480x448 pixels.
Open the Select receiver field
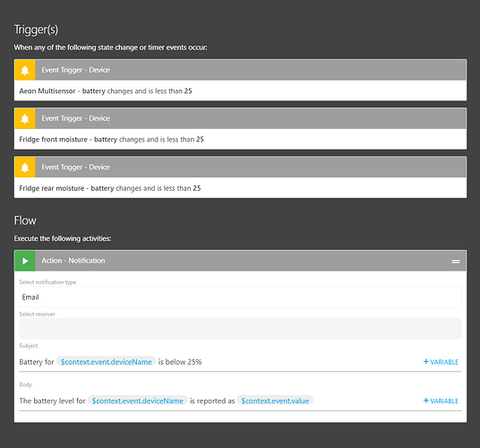click(240, 329)
